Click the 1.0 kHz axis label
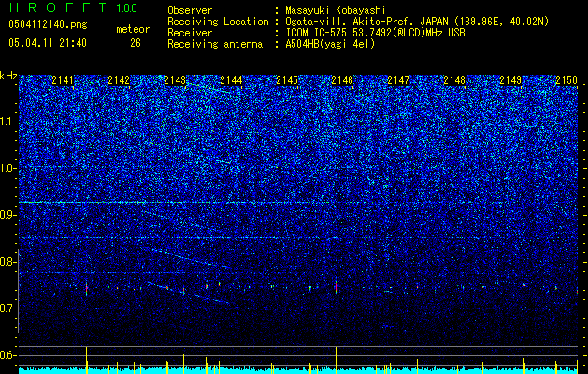 (x=8, y=168)
